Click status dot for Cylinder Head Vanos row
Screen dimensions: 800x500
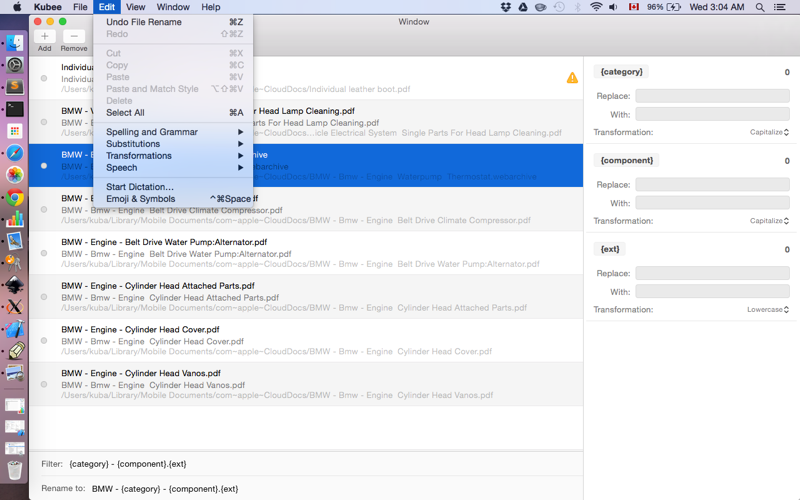pos(44,384)
